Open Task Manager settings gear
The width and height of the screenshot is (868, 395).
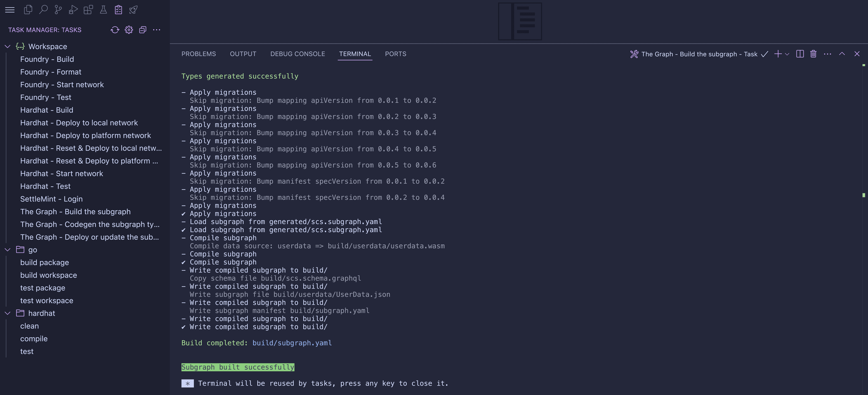point(129,30)
